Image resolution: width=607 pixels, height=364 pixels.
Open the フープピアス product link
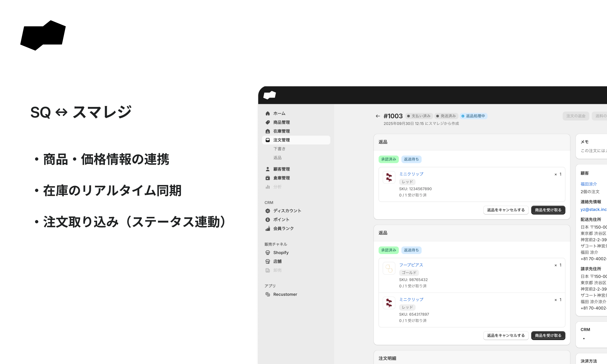[x=411, y=265]
